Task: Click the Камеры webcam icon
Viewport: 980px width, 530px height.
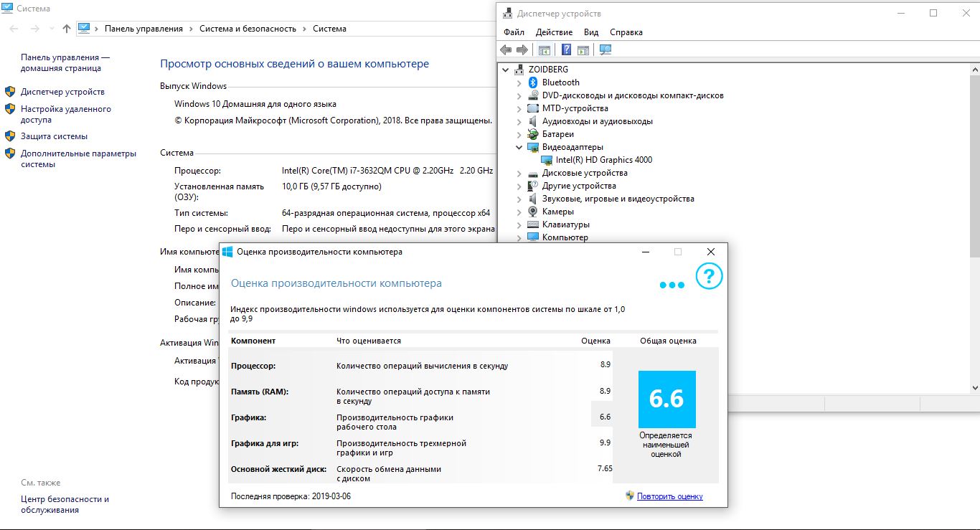Action: [x=533, y=212]
